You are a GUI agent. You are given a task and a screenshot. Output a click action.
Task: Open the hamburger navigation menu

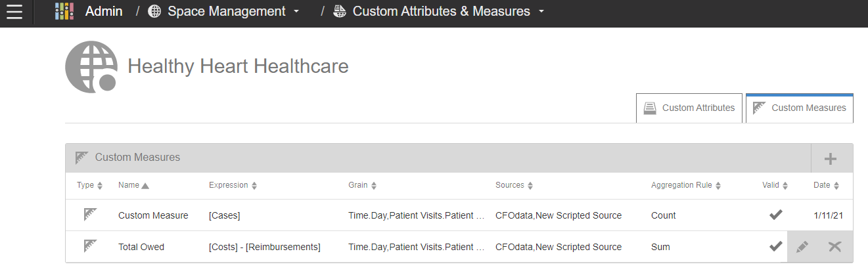click(x=14, y=12)
